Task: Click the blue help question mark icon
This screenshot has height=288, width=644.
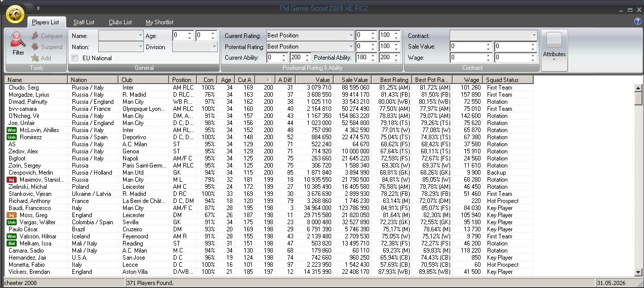Action: (637, 21)
